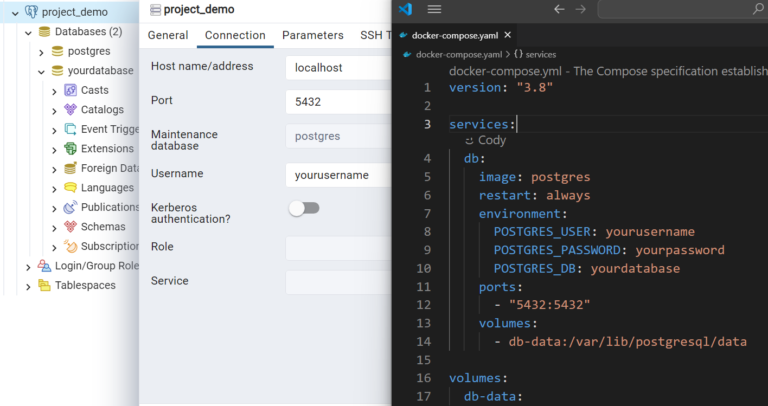Image resolution: width=768 pixels, height=406 pixels.
Task: Click the Host name/address field
Action: [338, 68]
